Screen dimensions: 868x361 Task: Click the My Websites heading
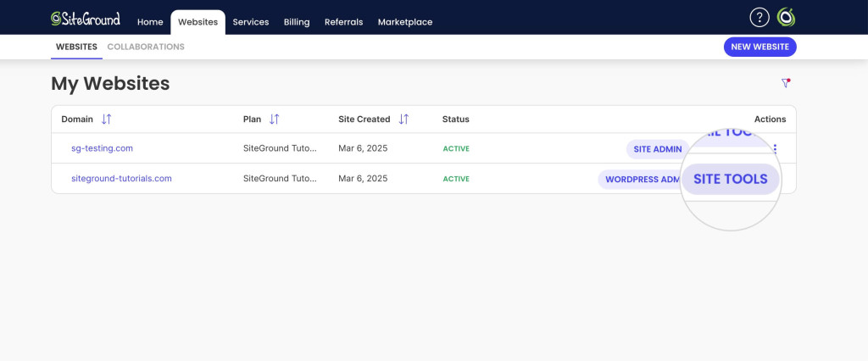pyautogui.click(x=110, y=84)
